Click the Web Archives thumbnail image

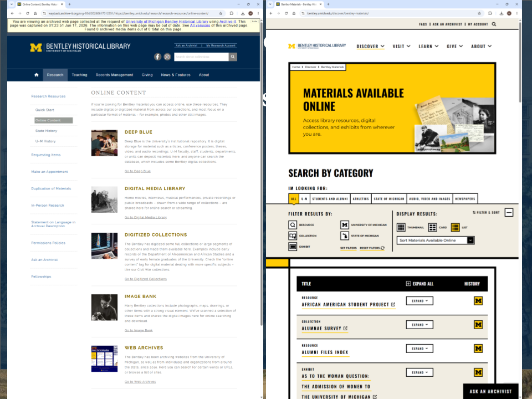[104, 359]
